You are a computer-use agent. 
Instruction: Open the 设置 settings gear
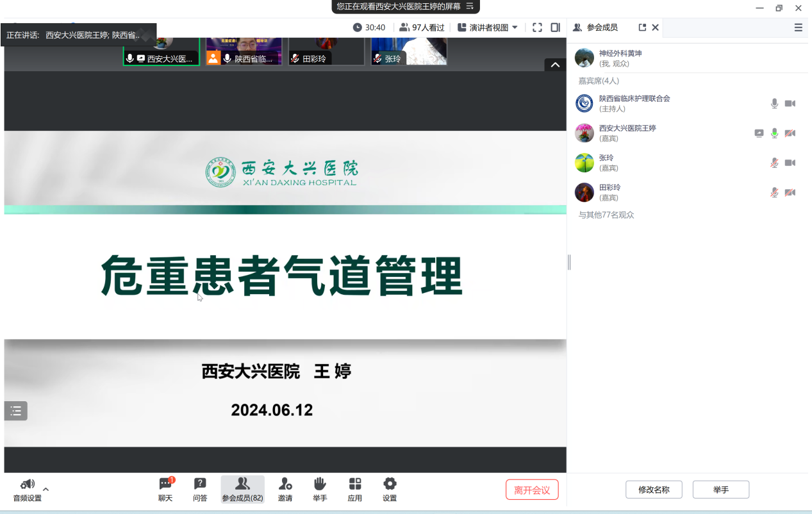[x=390, y=490]
